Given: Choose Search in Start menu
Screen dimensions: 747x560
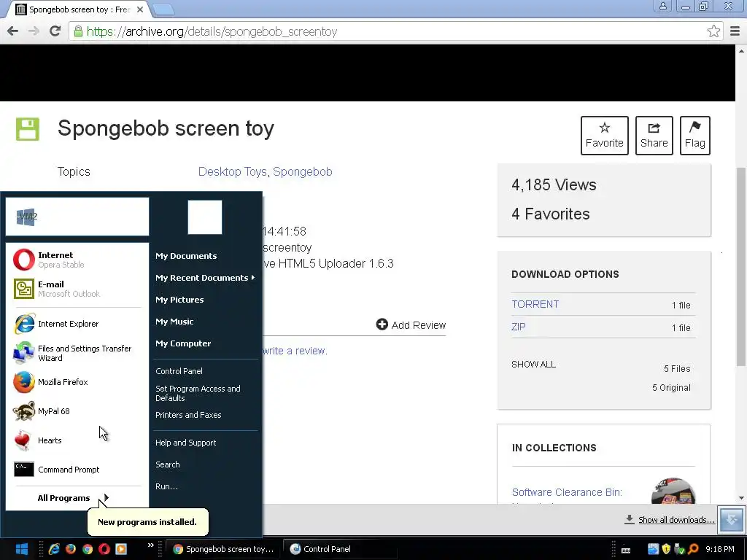Looking at the screenshot, I should click(167, 464).
